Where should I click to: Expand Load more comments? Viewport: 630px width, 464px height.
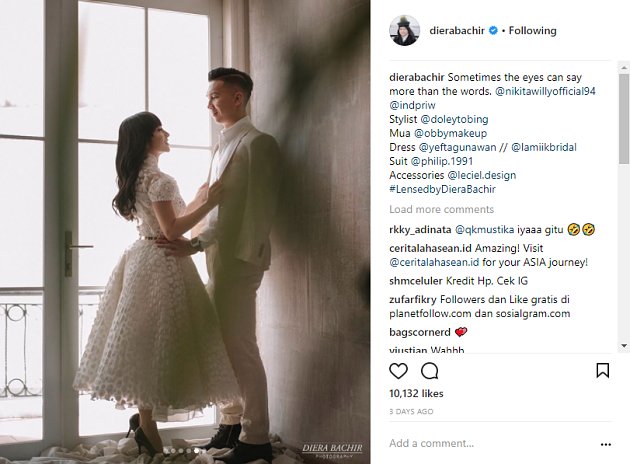(x=441, y=209)
